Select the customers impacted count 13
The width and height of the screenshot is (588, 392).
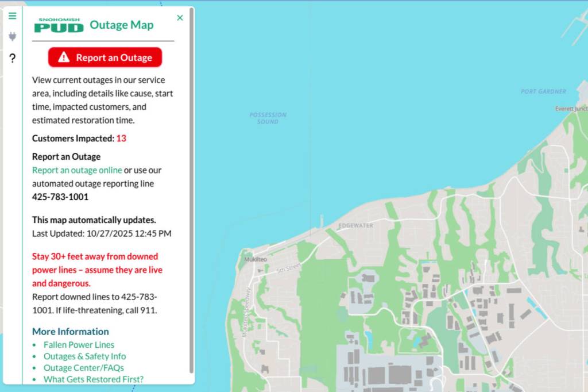click(121, 139)
